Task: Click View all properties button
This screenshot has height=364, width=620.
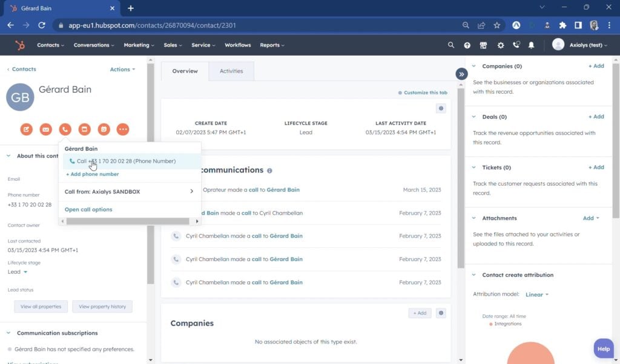Action: coord(41,307)
